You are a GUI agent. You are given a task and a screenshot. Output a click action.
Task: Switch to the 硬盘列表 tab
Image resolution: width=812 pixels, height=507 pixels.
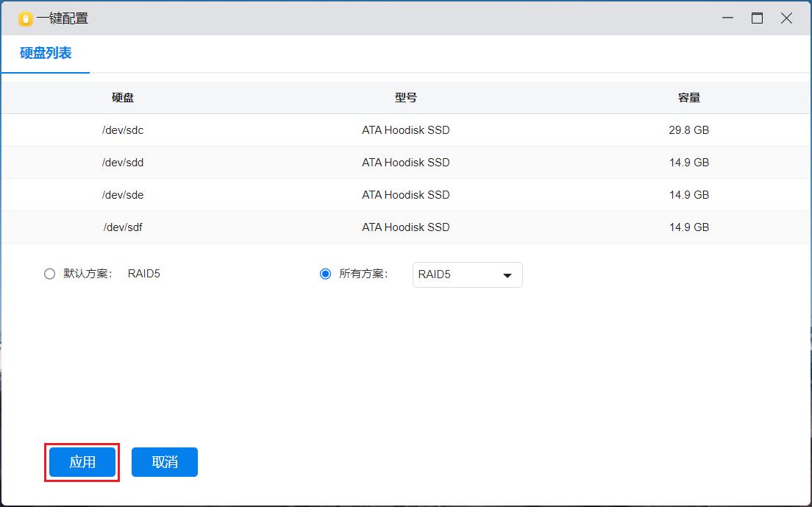click(x=46, y=53)
